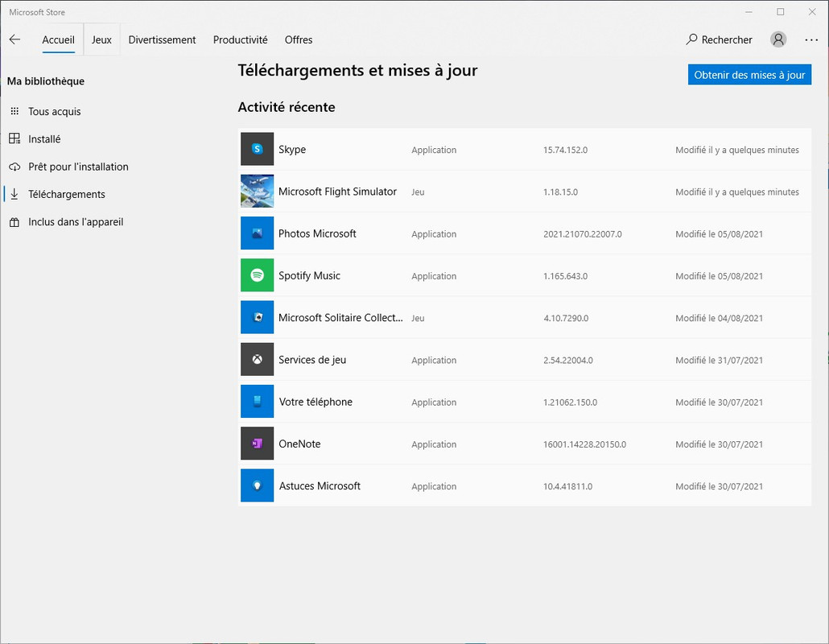829x644 pixels.
Task: Click the Téléchargements download arrow icon
Action: (x=14, y=194)
